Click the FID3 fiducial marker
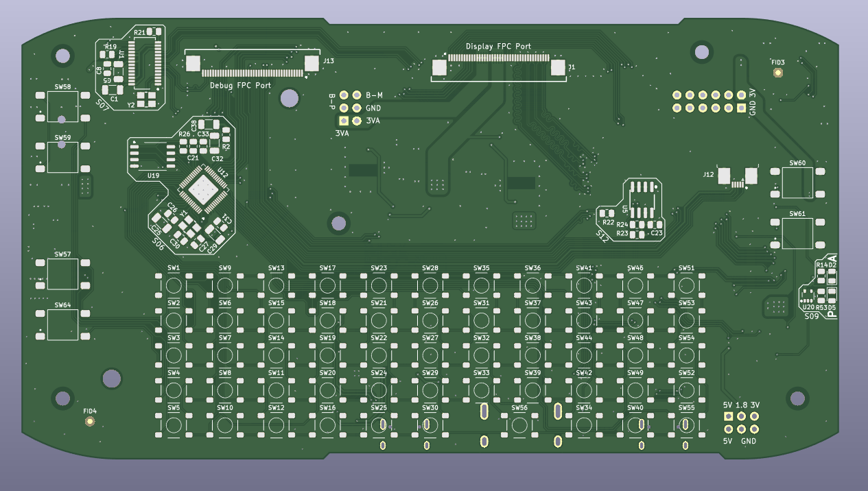Viewport: 868px width, 491px height. (x=777, y=73)
